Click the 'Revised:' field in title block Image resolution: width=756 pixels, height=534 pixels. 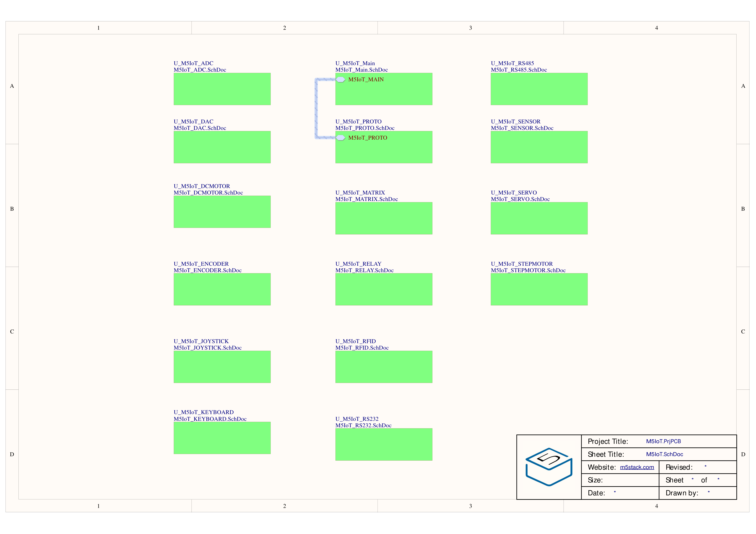(x=698, y=467)
